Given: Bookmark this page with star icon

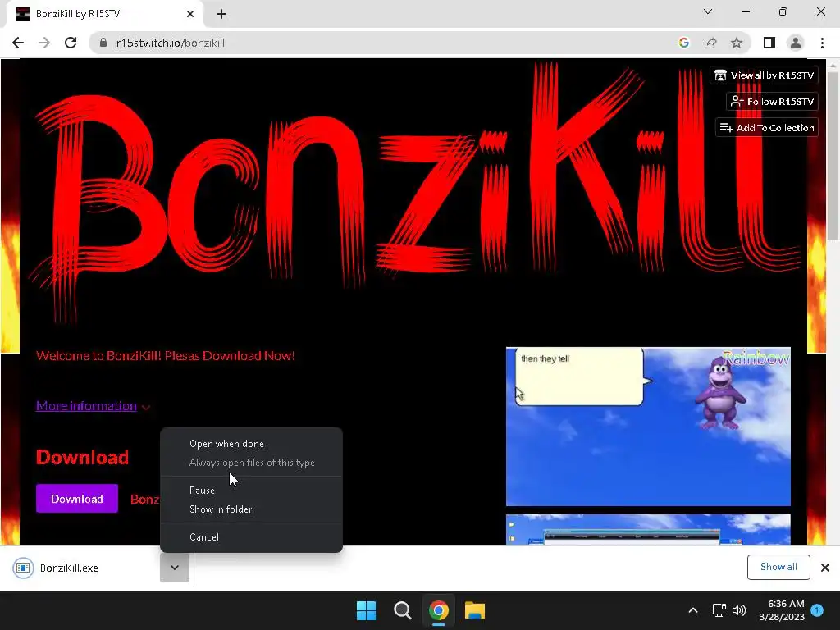Looking at the screenshot, I should pyautogui.click(x=737, y=43).
